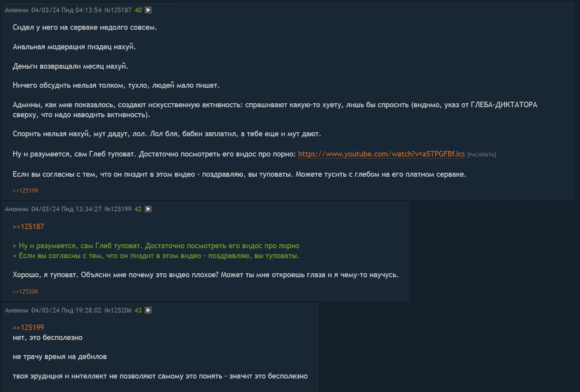The image size is (580, 392).
Task: Open the arrow icon menu of post №125199
Action: pos(148,209)
